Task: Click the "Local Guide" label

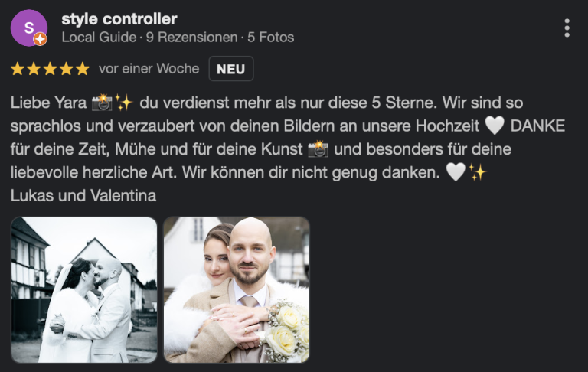Action: [x=99, y=38]
